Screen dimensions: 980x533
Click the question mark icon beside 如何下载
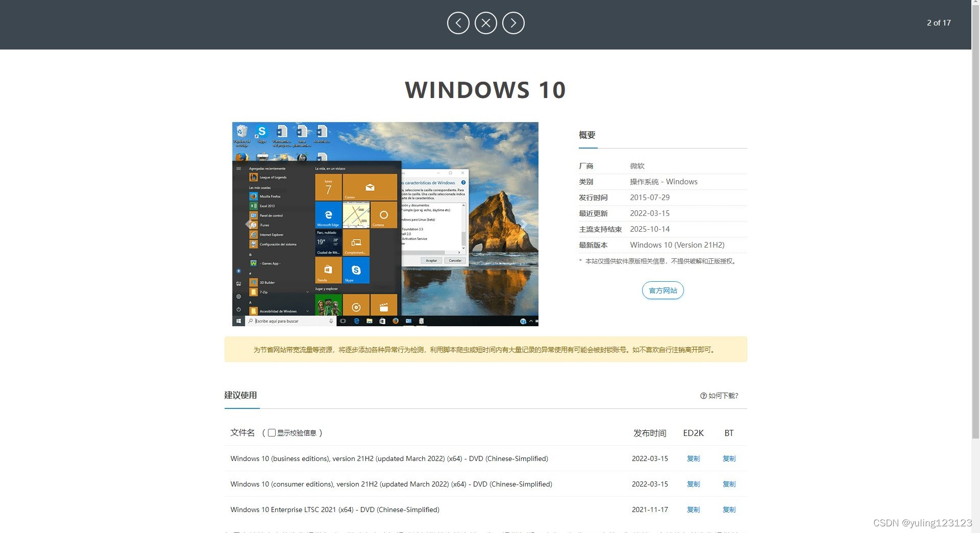[x=703, y=396]
